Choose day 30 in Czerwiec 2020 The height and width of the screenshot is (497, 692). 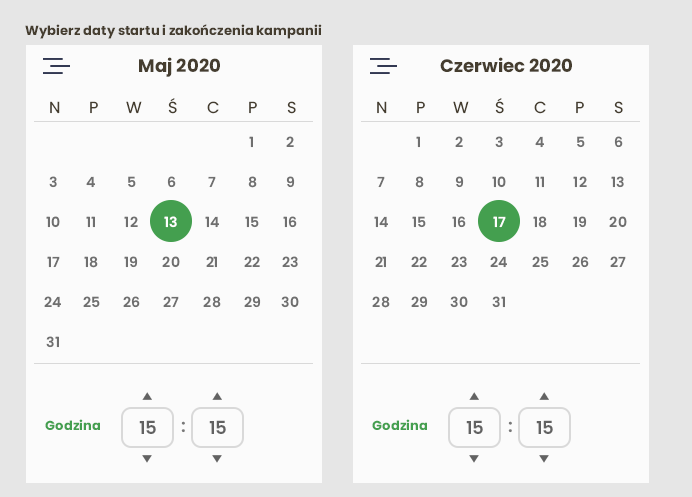tap(459, 302)
